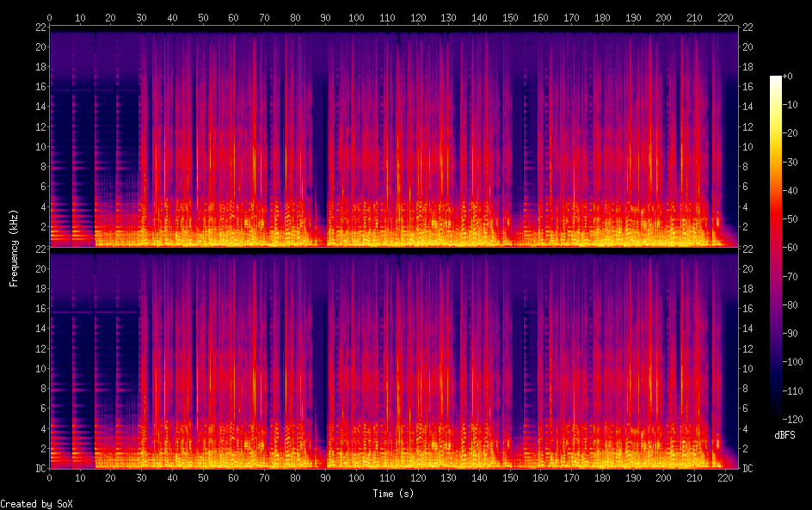Click "100" on the top time axis
This screenshot has width=812, height=510.
click(356, 17)
